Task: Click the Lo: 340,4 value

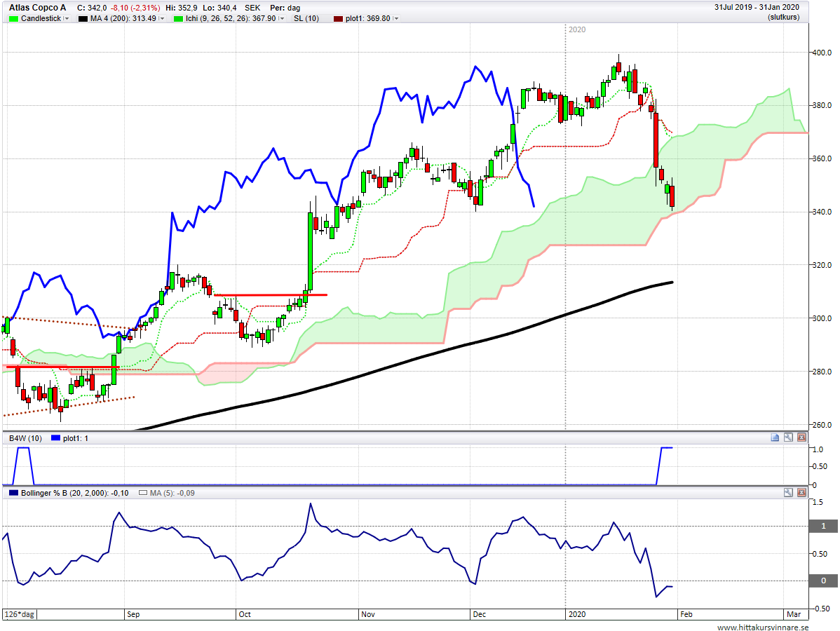Action: click(x=219, y=8)
